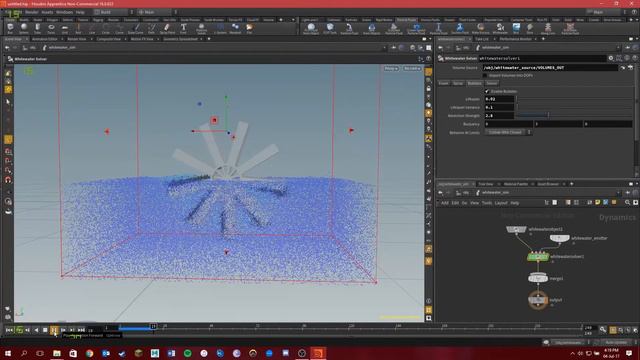640x360 pixels.
Task: Select the Tube shelf tool
Action: (38, 28)
